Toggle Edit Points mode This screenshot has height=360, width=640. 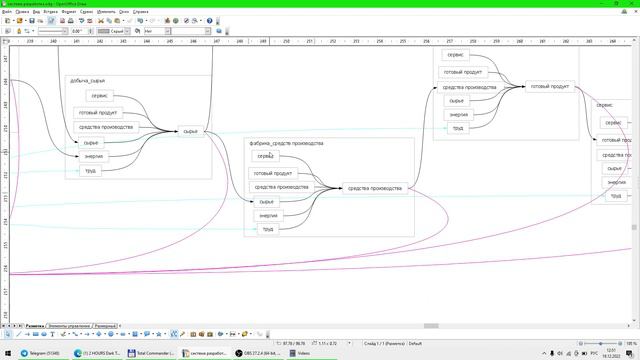pos(173,334)
